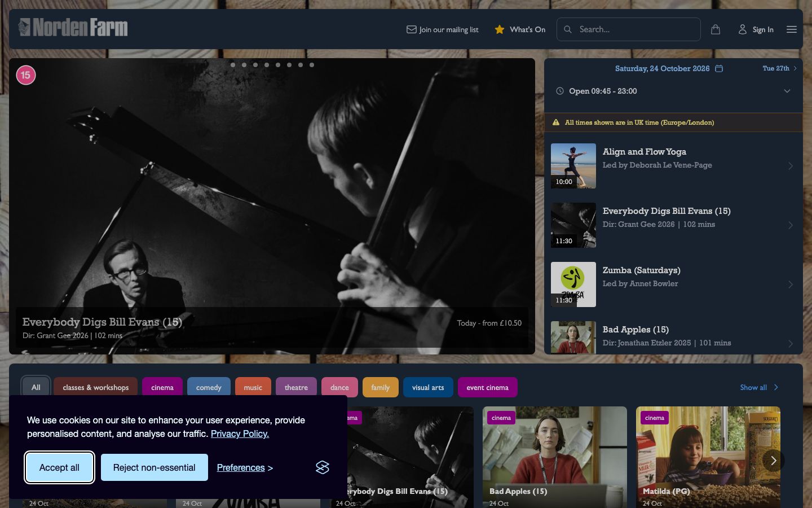
Task: Accept all cookies
Action: pyautogui.click(x=59, y=467)
